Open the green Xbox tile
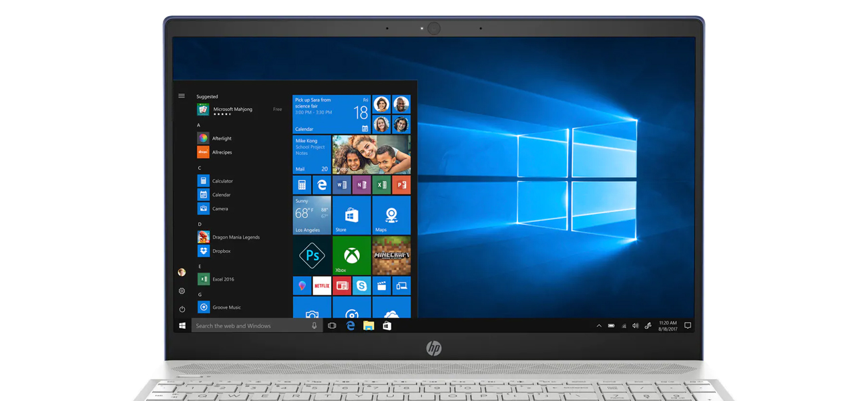The width and height of the screenshot is (868, 401). (352, 255)
